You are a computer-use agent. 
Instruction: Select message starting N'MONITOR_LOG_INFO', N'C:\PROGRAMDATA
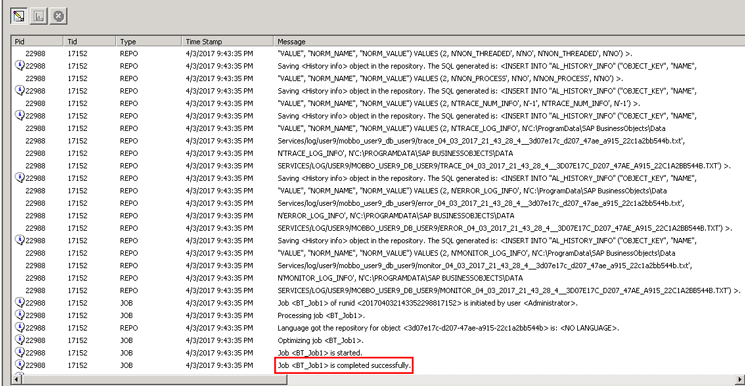400,278
